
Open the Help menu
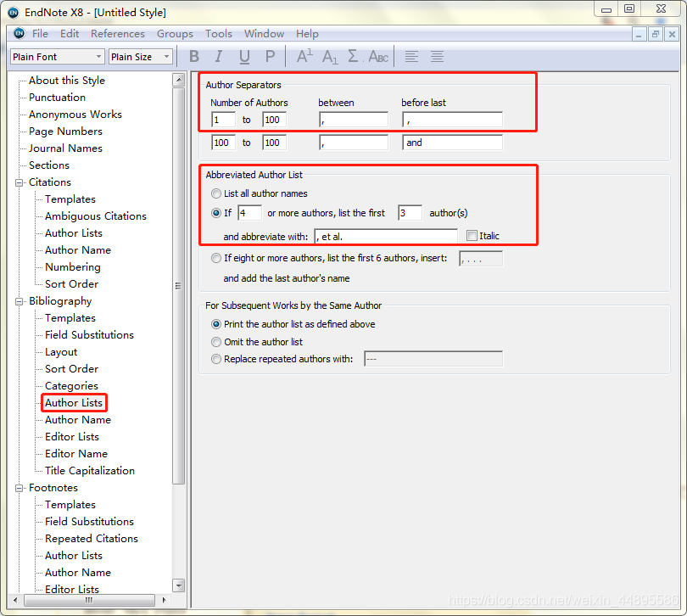307,34
